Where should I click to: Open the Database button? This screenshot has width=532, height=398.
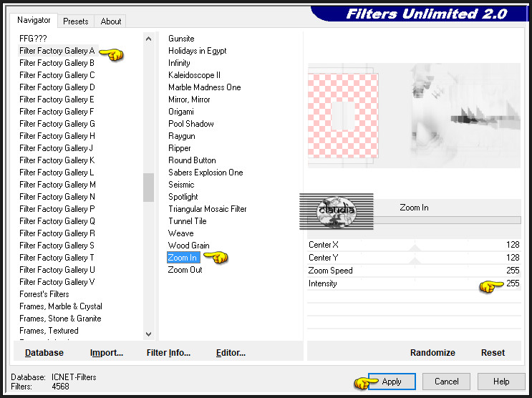[44, 353]
